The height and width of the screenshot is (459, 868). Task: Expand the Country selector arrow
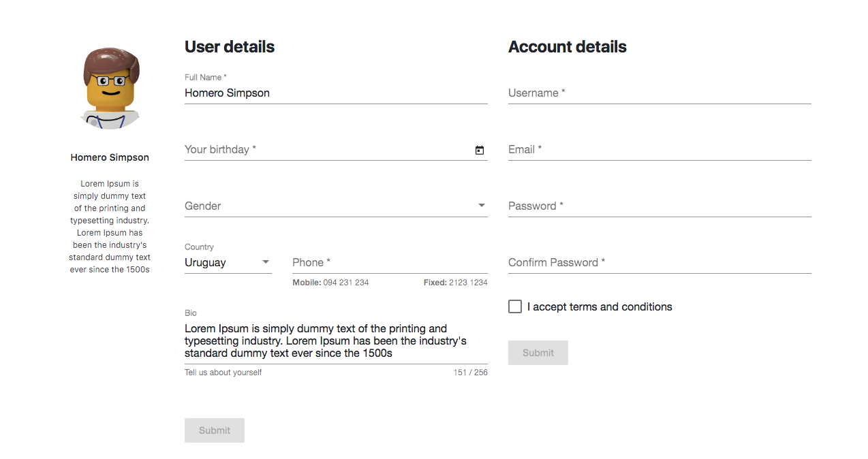pyautogui.click(x=266, y=262)
